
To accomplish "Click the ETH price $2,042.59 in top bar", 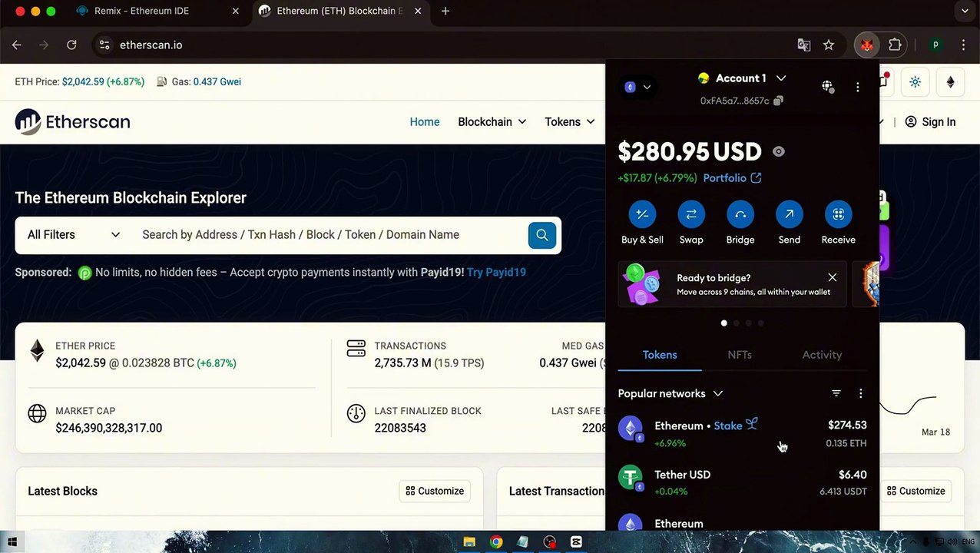I will point(83,81).
